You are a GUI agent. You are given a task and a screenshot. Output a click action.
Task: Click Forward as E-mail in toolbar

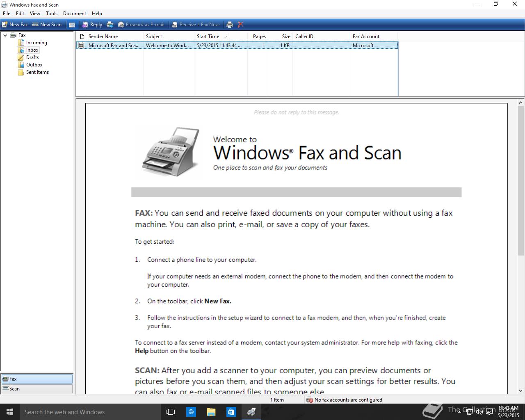(x=141, y=25)
